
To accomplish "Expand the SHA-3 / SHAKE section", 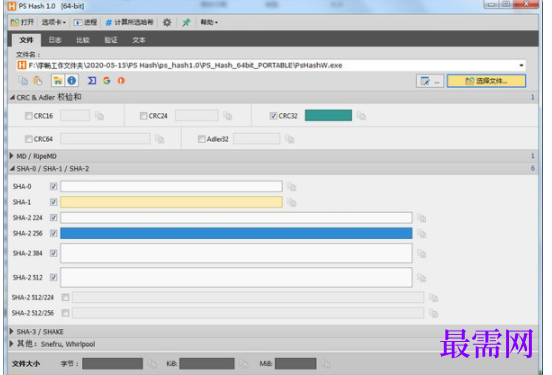I will (x=12, y=331).
